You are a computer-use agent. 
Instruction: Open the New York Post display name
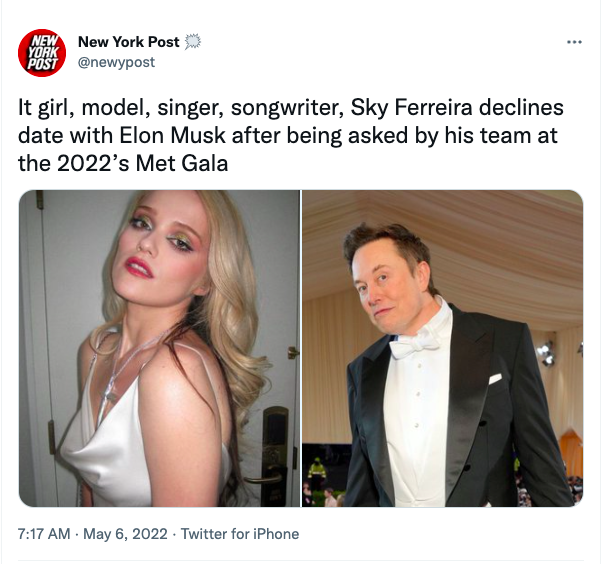(129, 42)
